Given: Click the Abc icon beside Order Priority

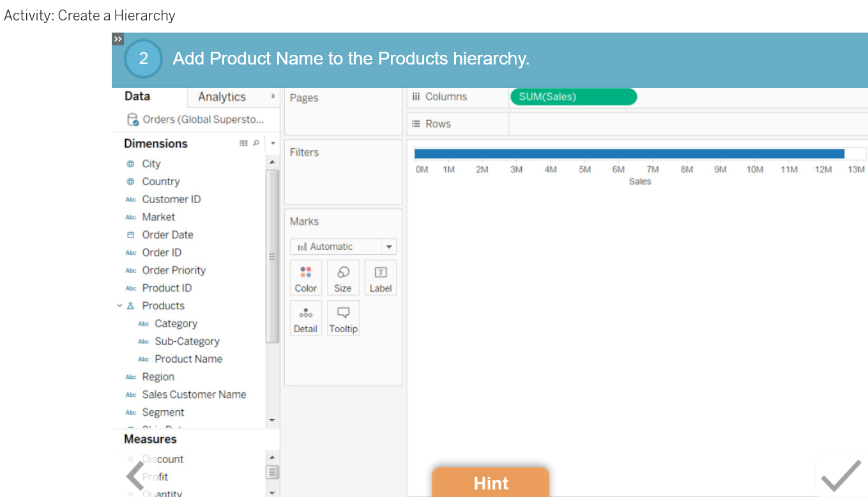Looking at the screenshot, I should tap(131, 271).
